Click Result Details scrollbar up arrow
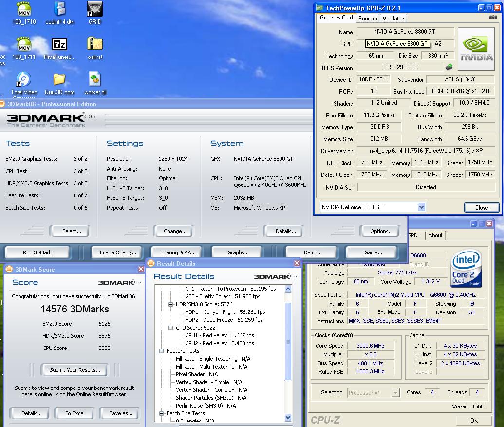This screenshot has width=504, height=427. (288, 289)
